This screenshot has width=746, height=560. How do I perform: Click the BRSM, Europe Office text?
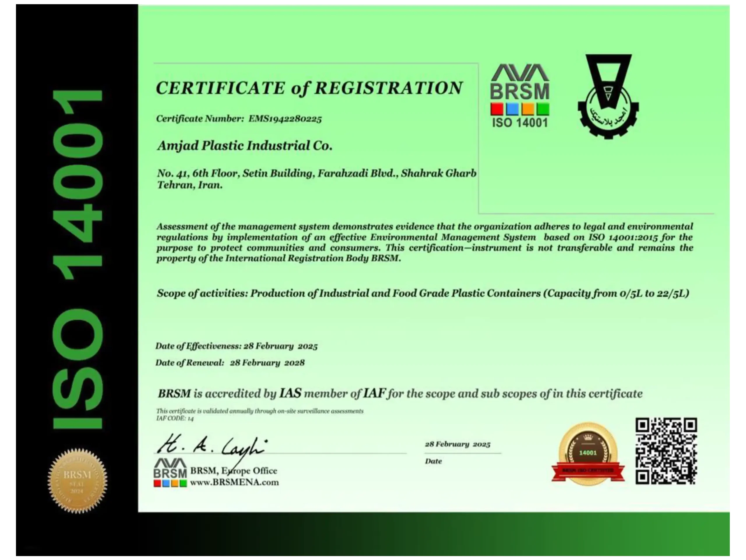(234, 471)
